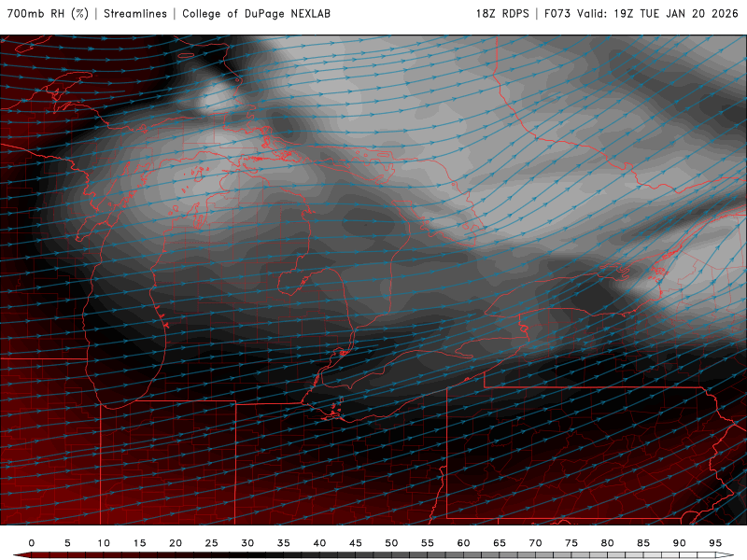
Task: Click the color bar label "15"
Action: pyautogui.click(x=139, y=543)
